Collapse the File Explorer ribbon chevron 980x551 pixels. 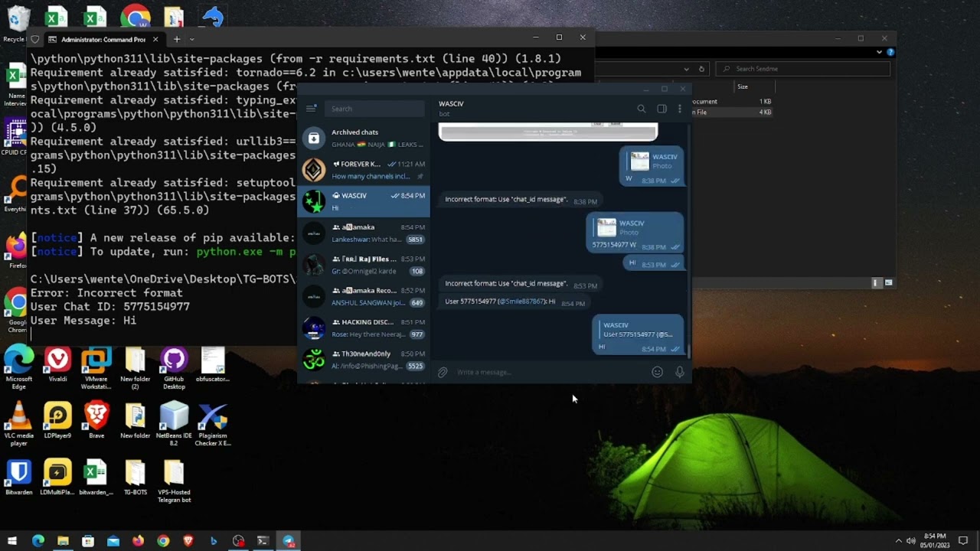point(879,52)
